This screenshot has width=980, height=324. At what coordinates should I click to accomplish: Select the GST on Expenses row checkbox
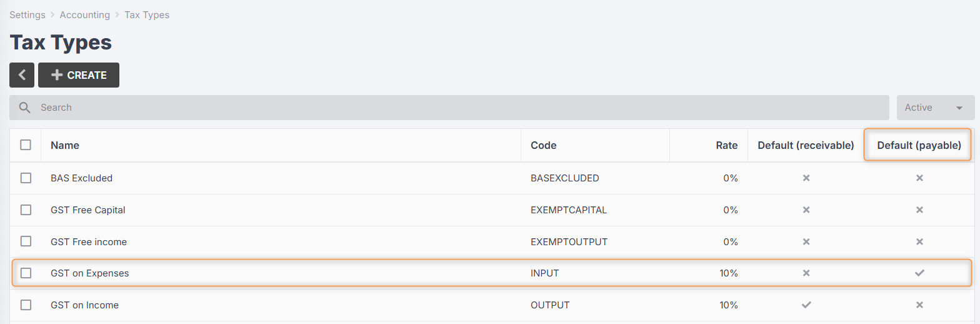pyautogui.click(x=26, y=273)
